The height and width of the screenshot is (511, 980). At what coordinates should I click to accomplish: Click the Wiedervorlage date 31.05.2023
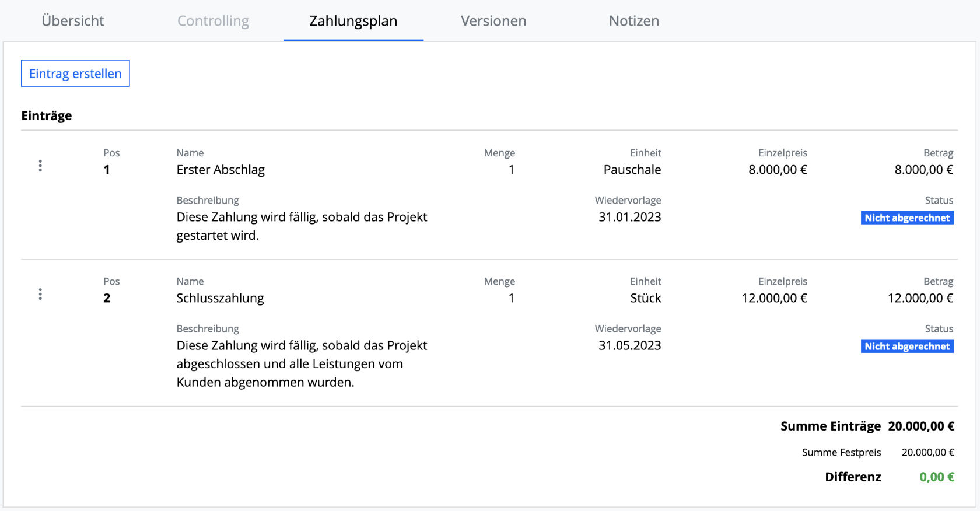[630, 345]
